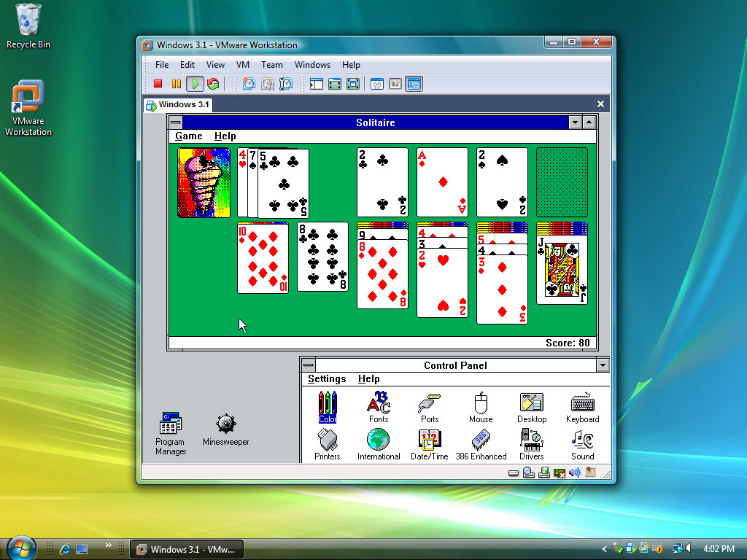Click the Reset virtual machine toolbar icon
This screenshot has height=560, width=747.
213,84
